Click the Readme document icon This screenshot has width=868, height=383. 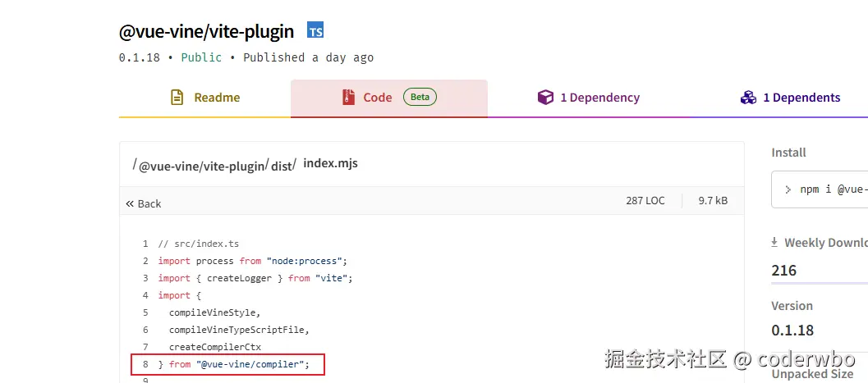pos(177,98)
